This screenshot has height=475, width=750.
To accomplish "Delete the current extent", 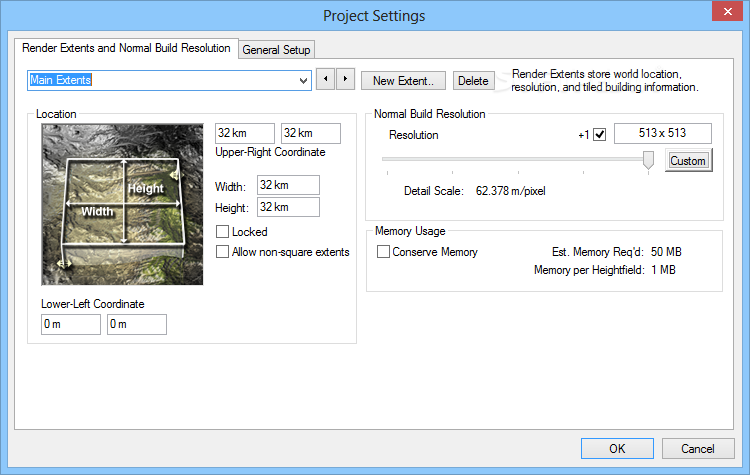I will (473, 81).
